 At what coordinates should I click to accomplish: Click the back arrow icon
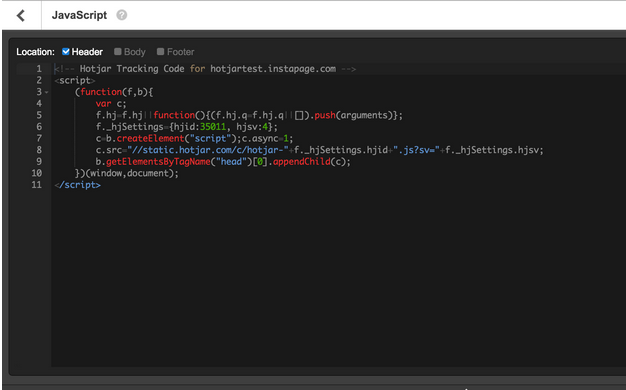(21, 16)
